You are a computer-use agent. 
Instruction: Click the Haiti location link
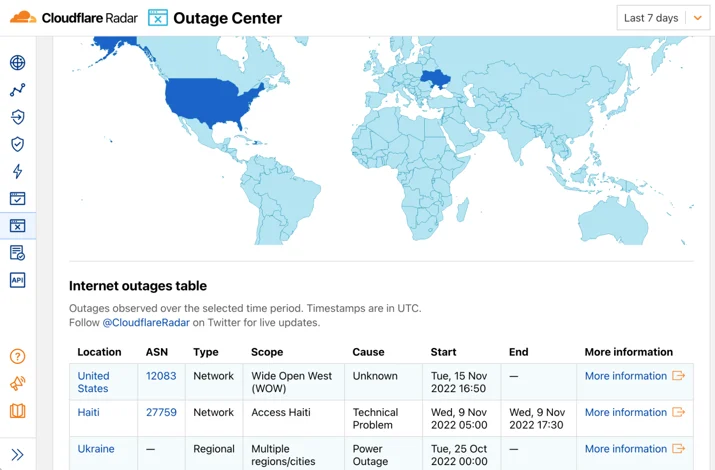(88, 412)
